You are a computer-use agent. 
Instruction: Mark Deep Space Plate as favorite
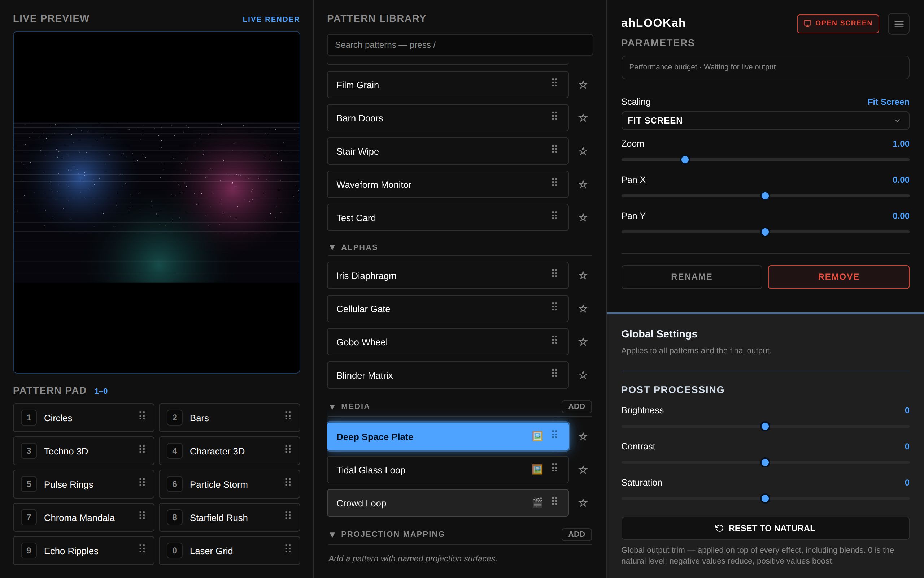(583, 436)
